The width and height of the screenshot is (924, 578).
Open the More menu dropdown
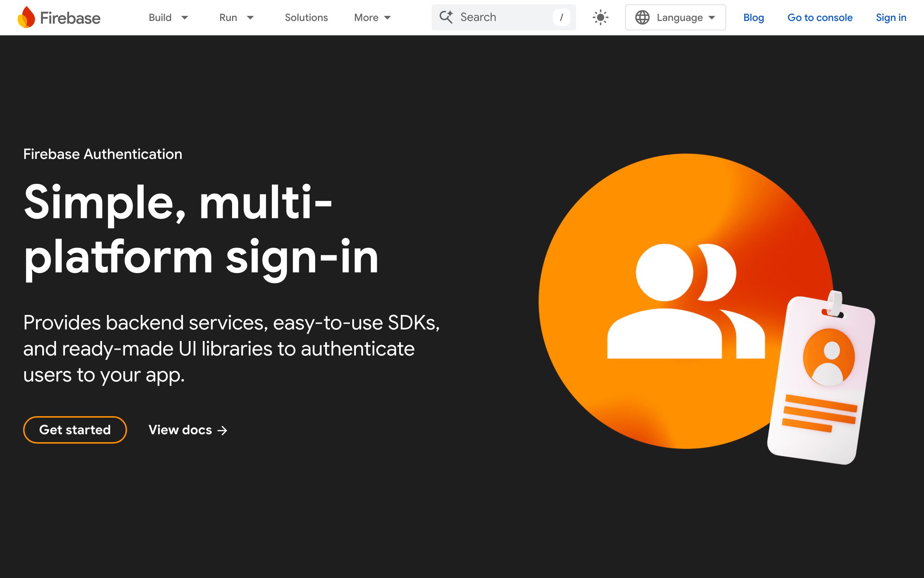coord(372,17)
